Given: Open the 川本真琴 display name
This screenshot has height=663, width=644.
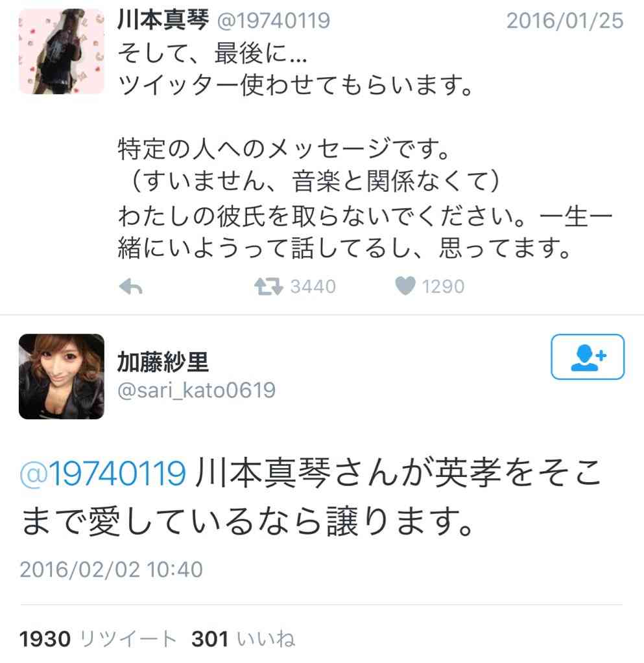Looking at the screenshot, I should pos(163,20).
